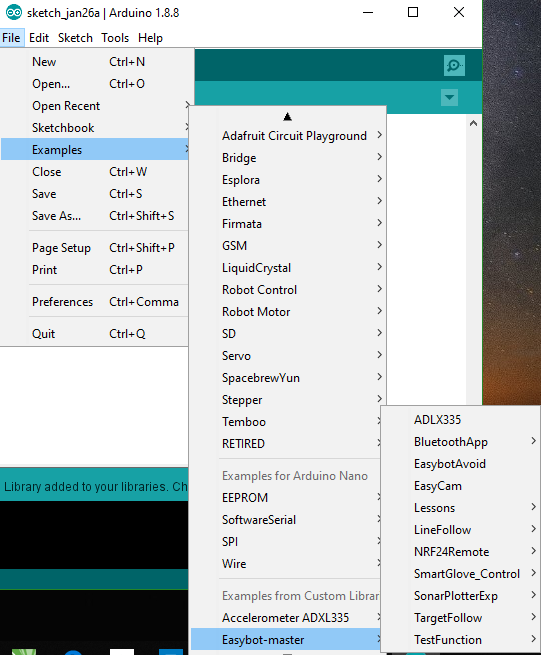Open Accelerometer ADXL335 examples

[x=286, y=617]
